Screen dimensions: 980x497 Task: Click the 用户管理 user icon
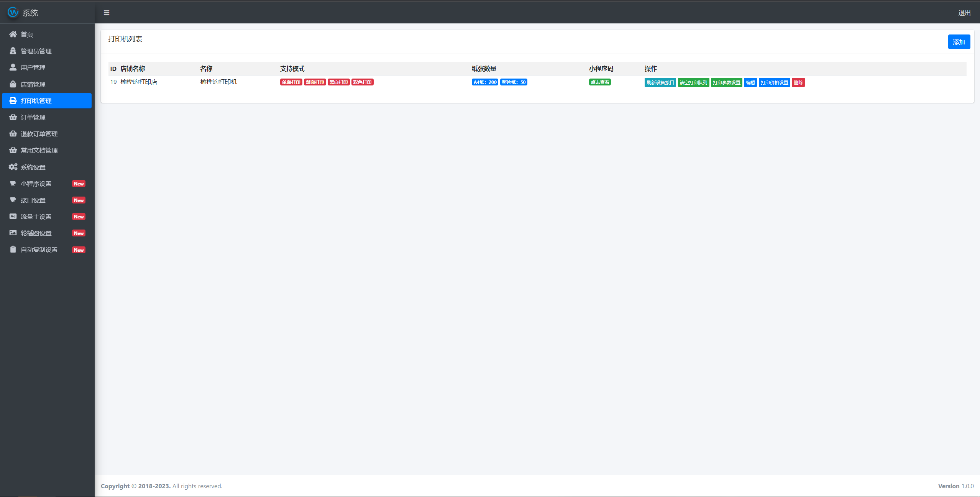coord(13,67)
